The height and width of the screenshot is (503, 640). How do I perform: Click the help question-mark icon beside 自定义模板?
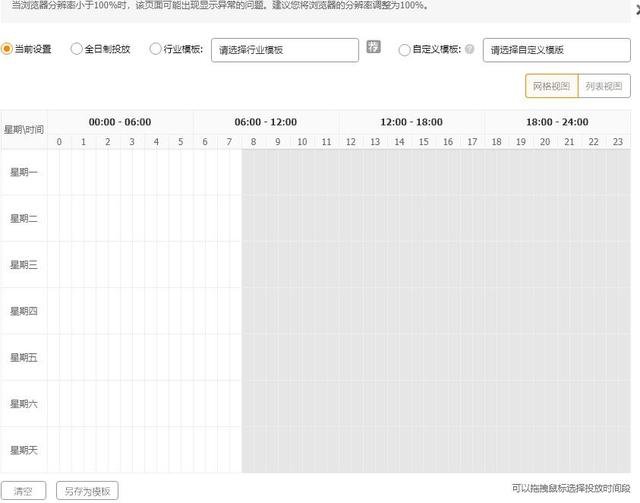(469, 49)
